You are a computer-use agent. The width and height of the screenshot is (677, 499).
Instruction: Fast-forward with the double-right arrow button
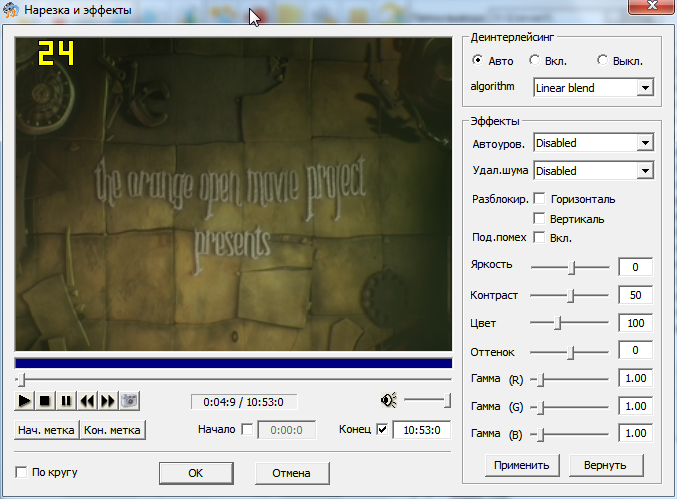pyautogui.click(x=108, y=401)
